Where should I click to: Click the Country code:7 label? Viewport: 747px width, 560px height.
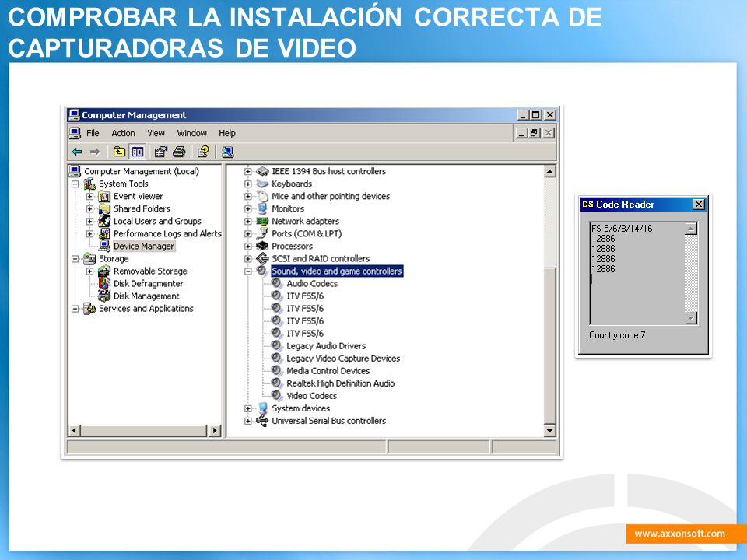[x=617, y=335]
